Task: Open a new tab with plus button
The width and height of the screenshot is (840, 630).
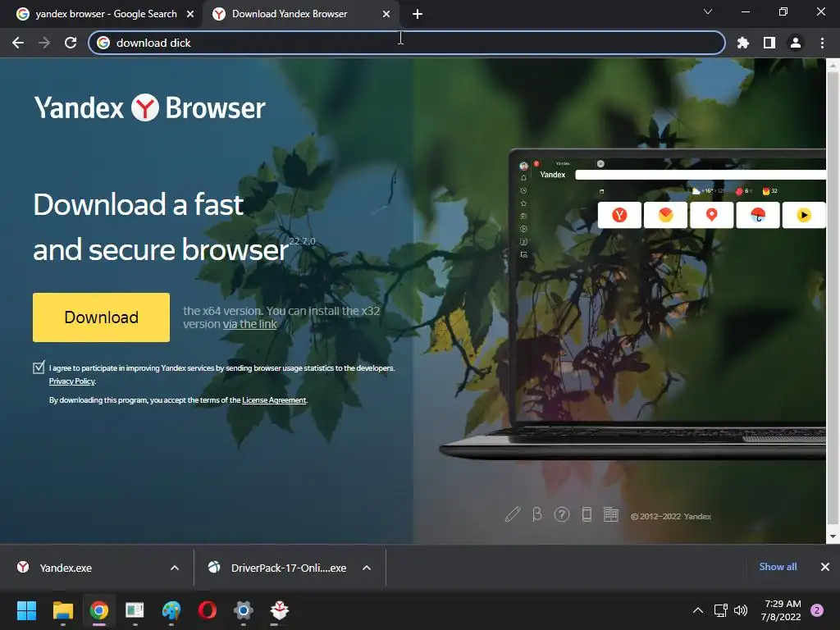Action: [418, 14]
